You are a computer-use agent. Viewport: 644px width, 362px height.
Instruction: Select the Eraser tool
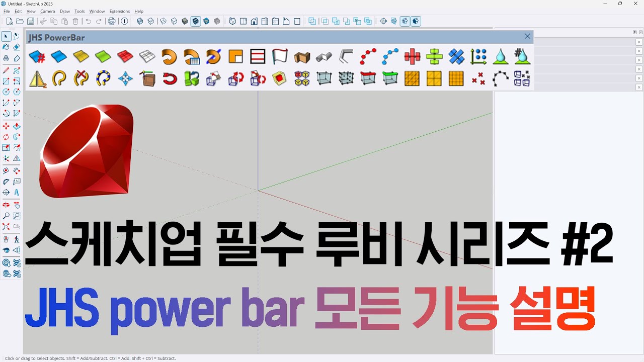click(17, 47)
